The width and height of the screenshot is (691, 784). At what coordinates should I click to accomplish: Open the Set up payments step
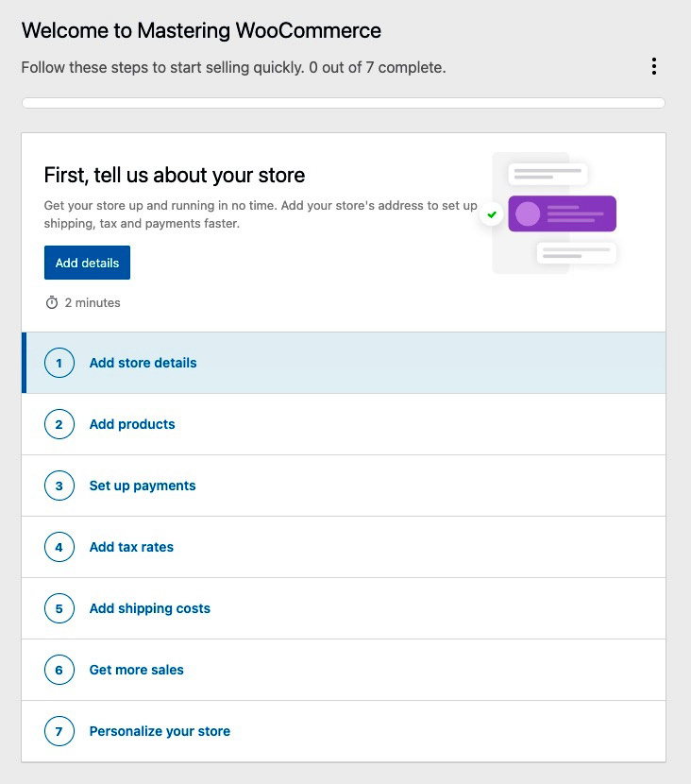(x=344, y=486)
